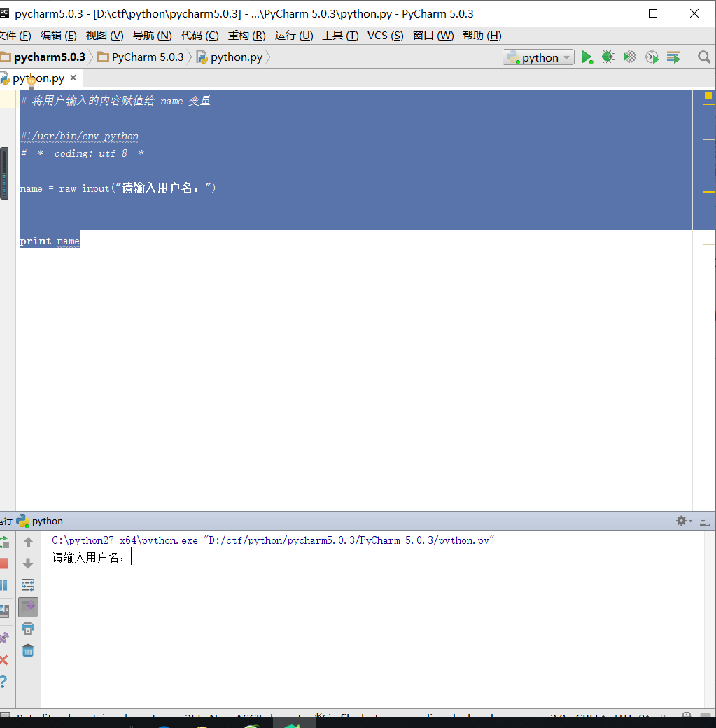Click the coding: utf-8 comment line

click(85, 153)
